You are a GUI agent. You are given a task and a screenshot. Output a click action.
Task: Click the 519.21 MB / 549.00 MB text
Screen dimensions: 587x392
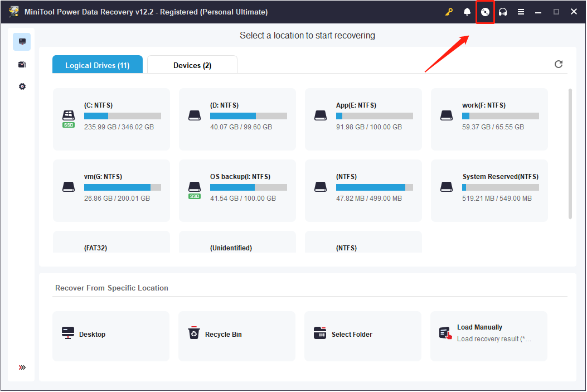pos(497,199)
